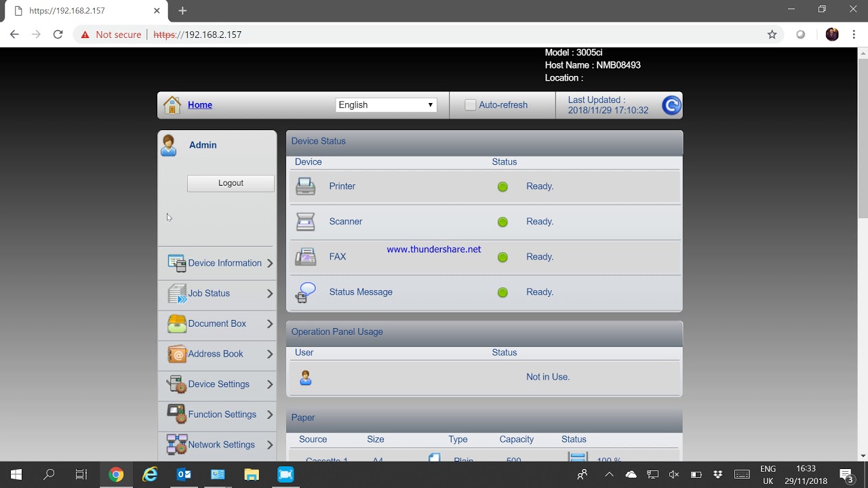Click the green Status Message indicator

pos(502,292)
